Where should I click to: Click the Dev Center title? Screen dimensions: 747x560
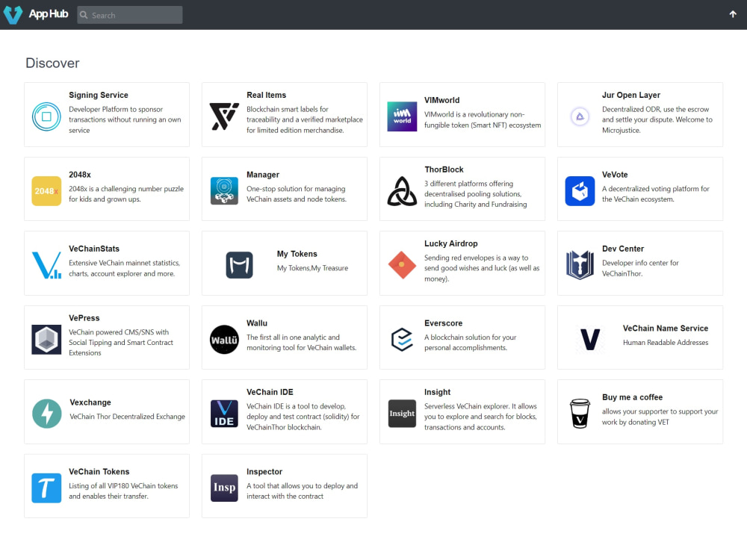coord(623,249)
